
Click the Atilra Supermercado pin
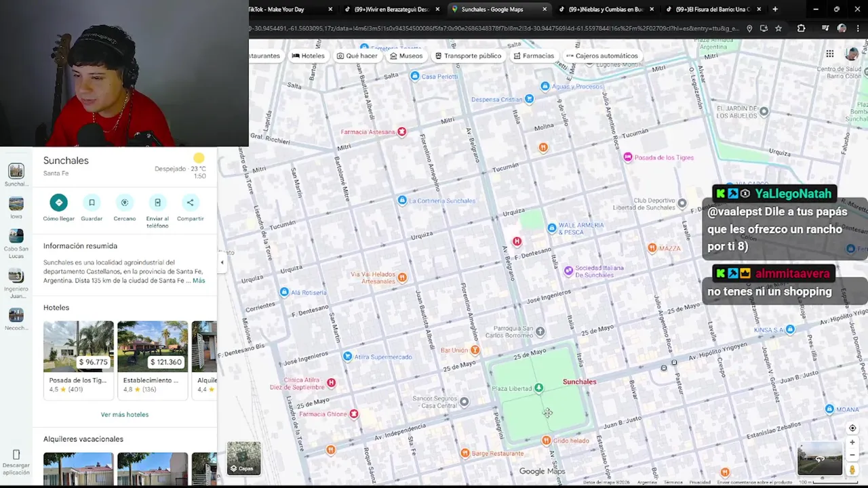[x=347, y=357]
